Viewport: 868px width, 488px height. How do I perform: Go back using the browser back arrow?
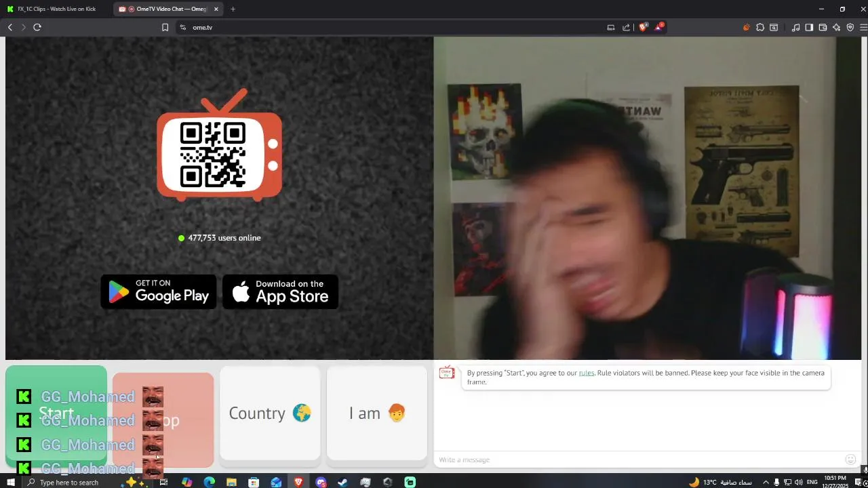tap(10, 27)
